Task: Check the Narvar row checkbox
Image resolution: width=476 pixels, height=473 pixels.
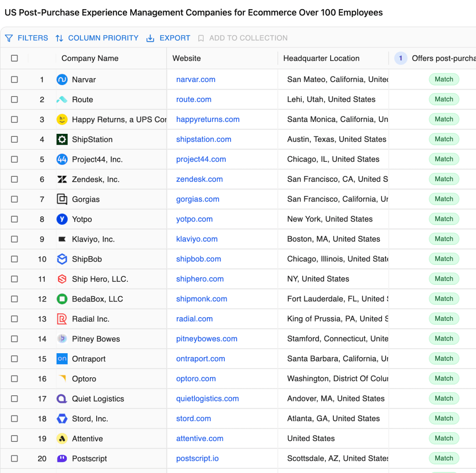Action: coord(14,79)
